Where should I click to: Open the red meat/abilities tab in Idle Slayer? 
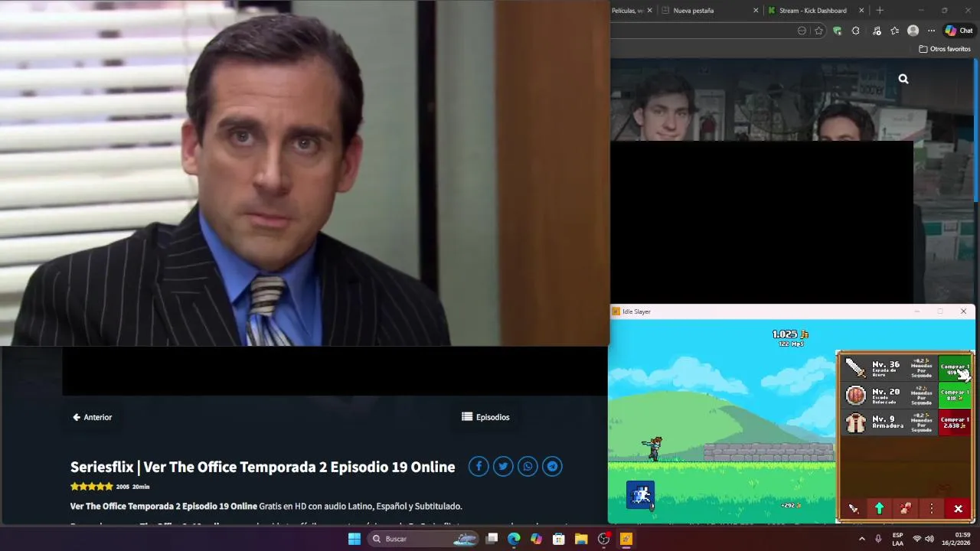(x=905, y=509)
